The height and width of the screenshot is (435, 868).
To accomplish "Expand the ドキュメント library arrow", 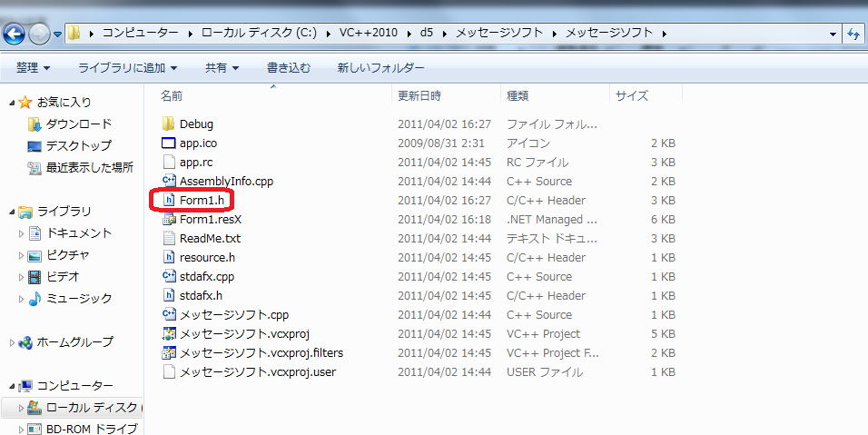I will [x=22, y=233].
